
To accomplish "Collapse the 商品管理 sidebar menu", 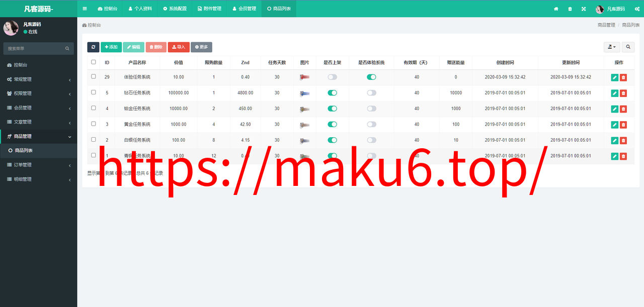I will tap(38, 136).
